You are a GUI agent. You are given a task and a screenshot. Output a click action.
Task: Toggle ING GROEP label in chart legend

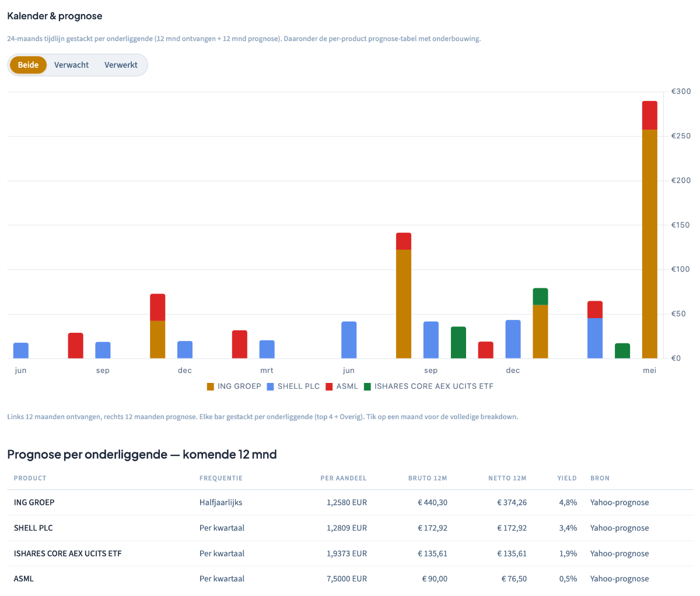[x=239, y=386]
